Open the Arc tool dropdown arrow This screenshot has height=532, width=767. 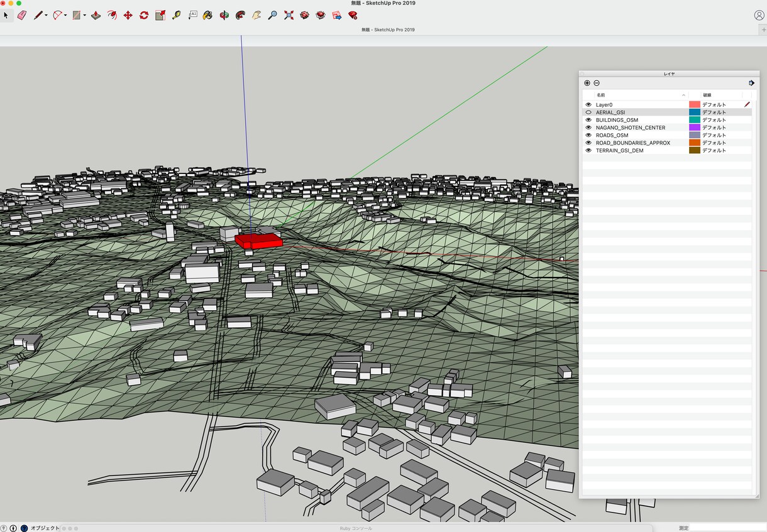pyautogui.click(x=66, y=16)
